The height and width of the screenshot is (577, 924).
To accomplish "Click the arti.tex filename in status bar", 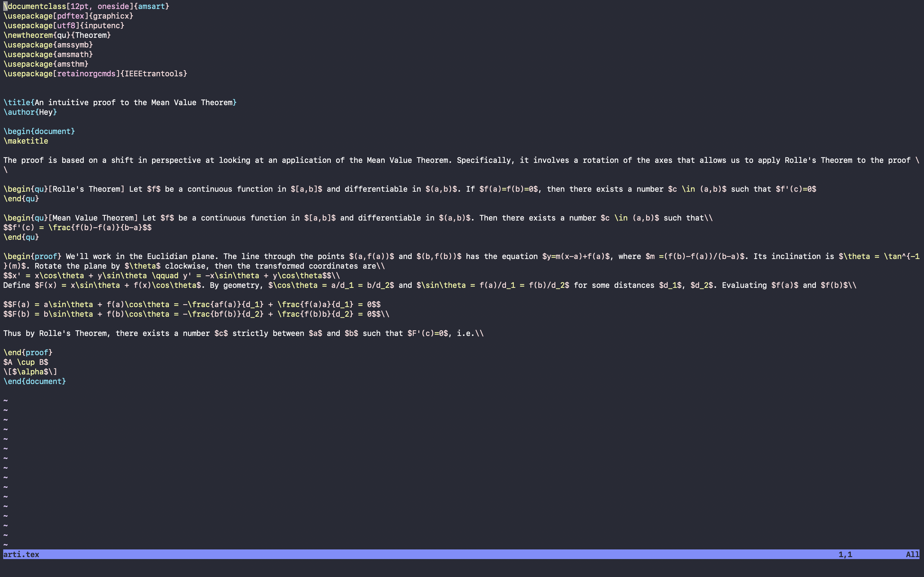I will click(x=21, y=555).
